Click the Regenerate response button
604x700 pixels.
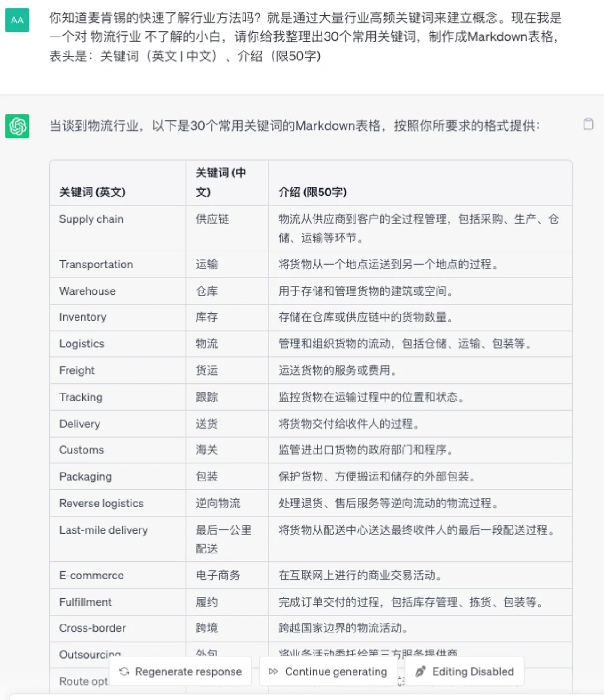[181, 671]
